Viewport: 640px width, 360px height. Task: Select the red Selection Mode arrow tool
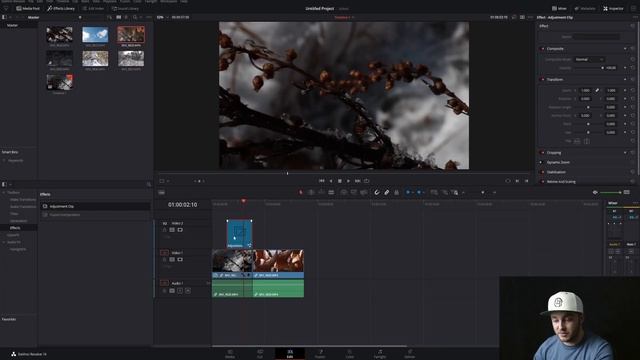tap(301, 192)
